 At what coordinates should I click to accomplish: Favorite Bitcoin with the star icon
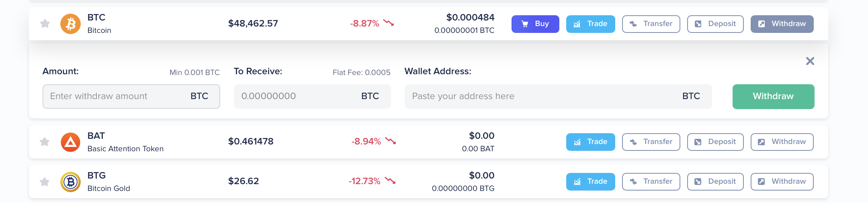tap(45, 24)
